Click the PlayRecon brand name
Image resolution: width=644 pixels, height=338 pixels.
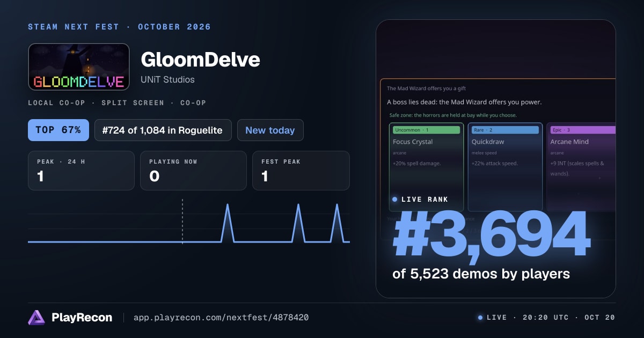82,318
